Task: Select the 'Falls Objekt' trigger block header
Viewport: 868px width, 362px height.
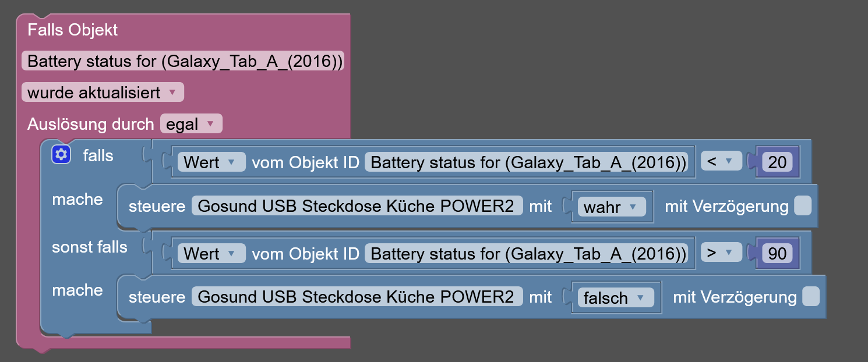Action: point(73,30)
